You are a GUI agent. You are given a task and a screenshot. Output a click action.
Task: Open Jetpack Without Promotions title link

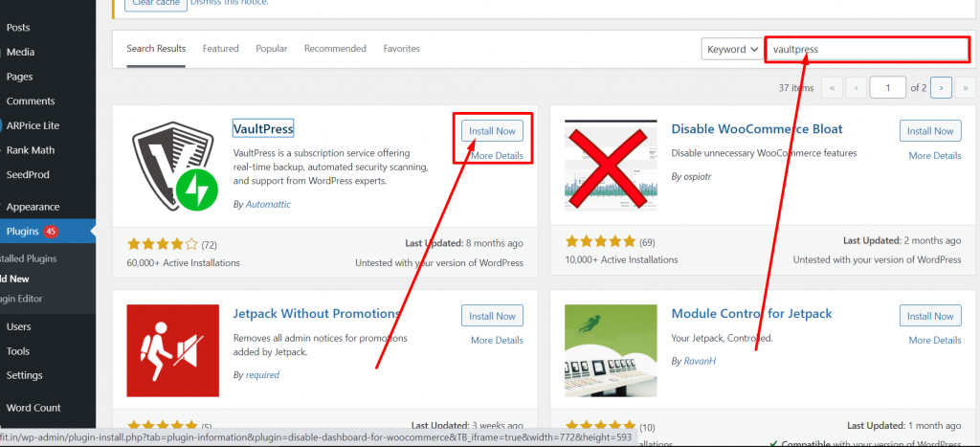(316, 313)
